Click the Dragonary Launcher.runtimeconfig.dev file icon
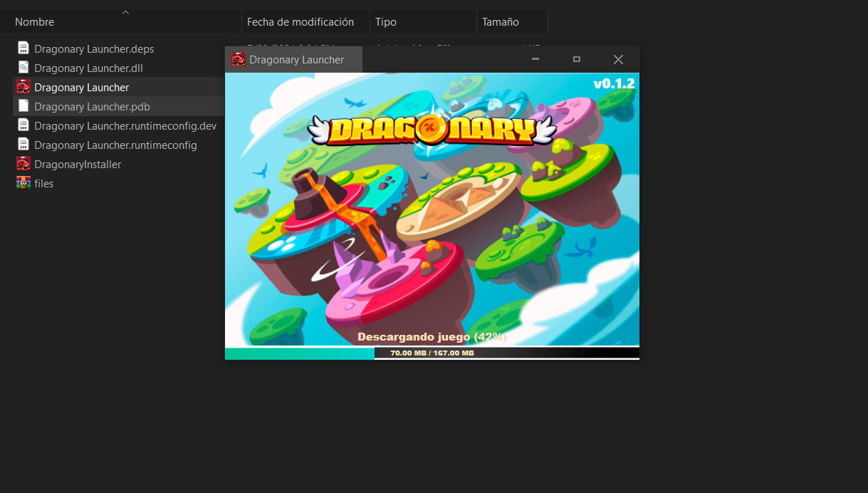Screen dimensions: 868x493 click(x=23, y=125)
